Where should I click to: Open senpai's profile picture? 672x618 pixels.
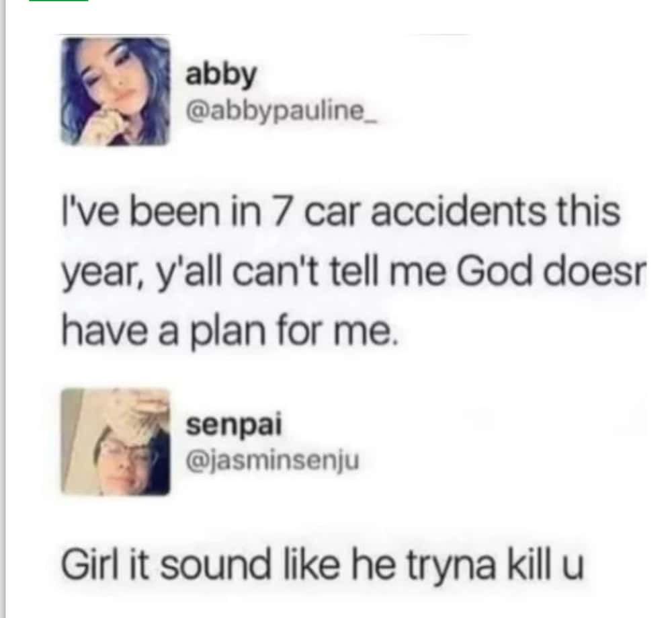tap(116, 441)
